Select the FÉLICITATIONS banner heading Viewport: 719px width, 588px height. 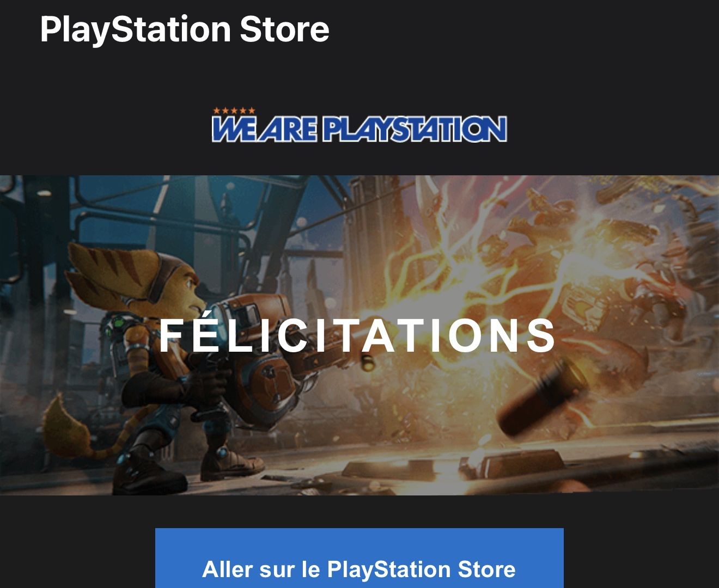click(x=357, y=334)
